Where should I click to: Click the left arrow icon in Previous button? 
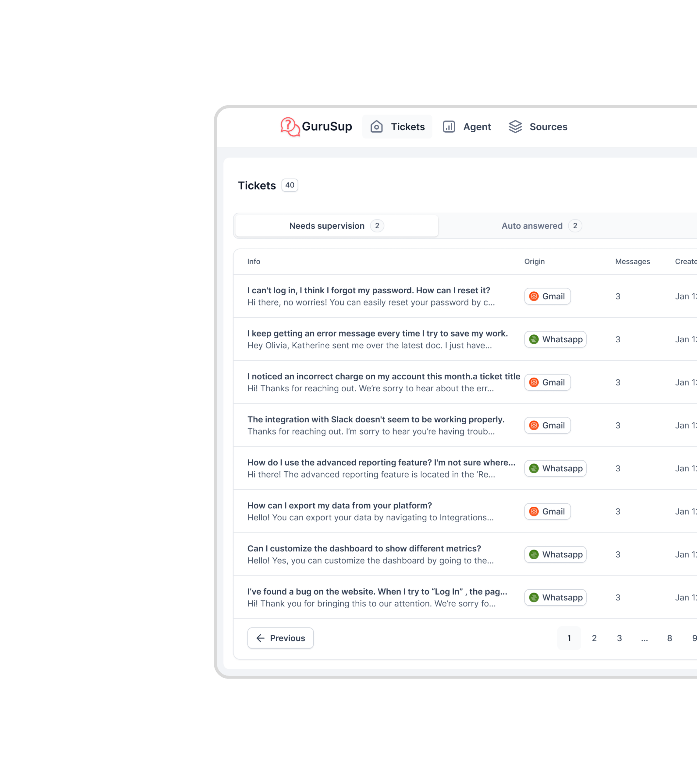pyautogui.click(x=260, y=638)
